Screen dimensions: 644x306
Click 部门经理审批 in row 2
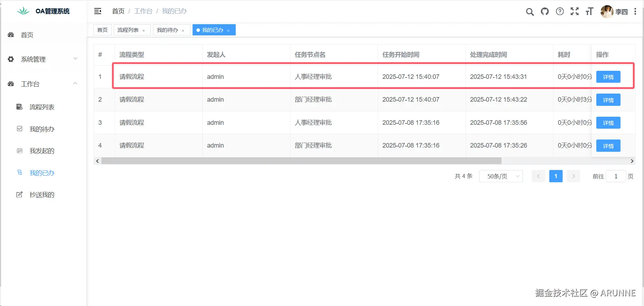(313, 100)
